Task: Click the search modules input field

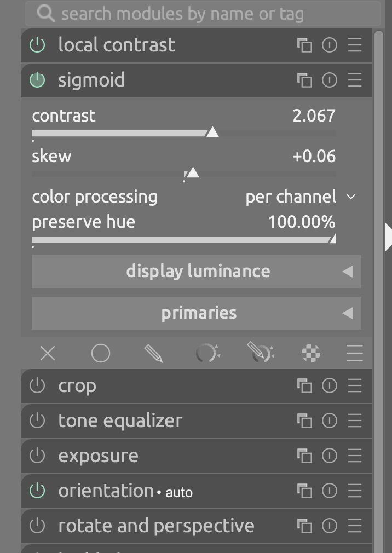Action: click(203, 14)
